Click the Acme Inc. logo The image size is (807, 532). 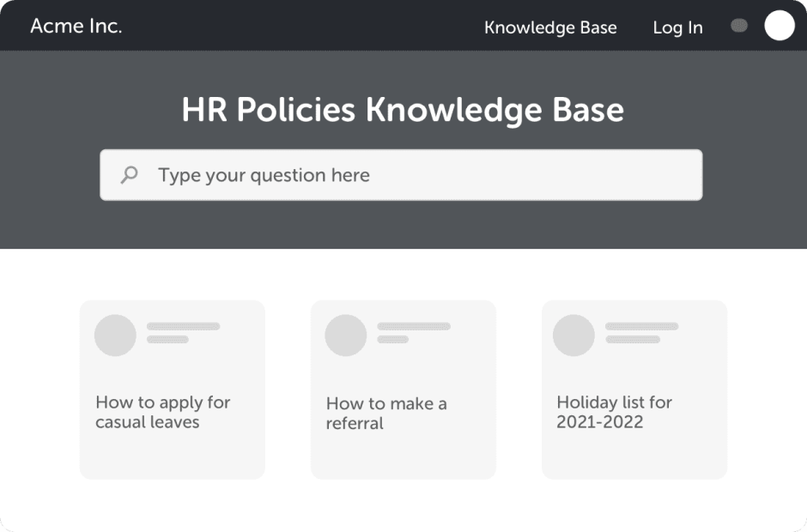click(76, 26)
